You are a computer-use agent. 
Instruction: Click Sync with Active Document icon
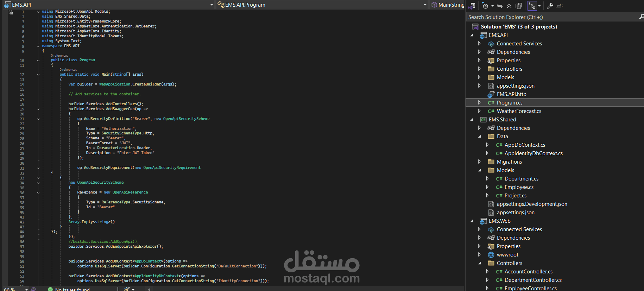point(500,6)
